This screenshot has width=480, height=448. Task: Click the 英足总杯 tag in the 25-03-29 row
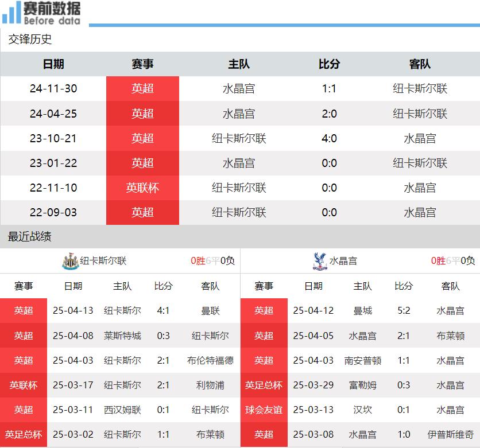pos(264,385)
